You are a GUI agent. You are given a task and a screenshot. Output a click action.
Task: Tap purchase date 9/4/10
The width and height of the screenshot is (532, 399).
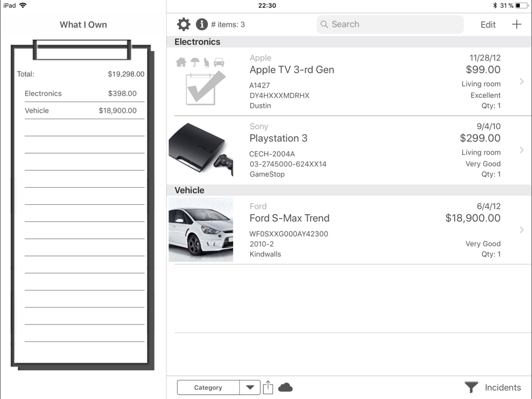[488, 126]
